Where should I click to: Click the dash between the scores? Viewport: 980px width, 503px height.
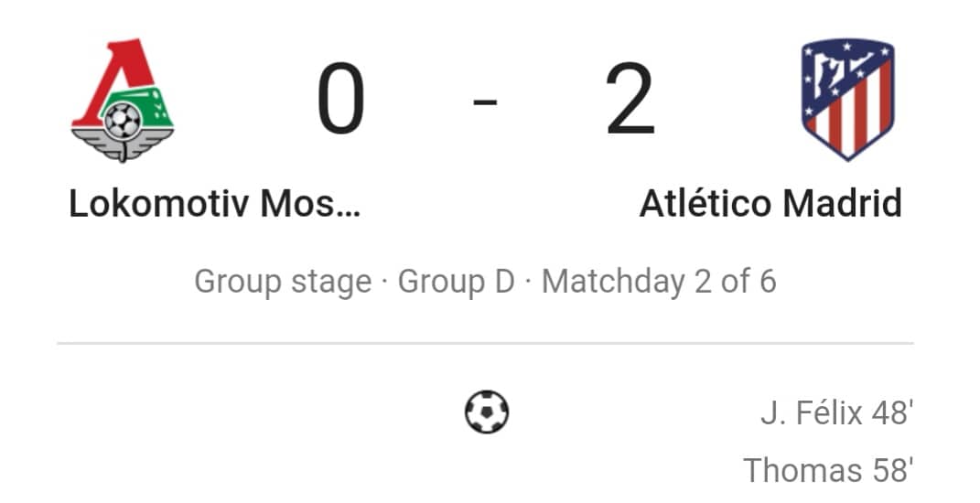pos(486,101)
